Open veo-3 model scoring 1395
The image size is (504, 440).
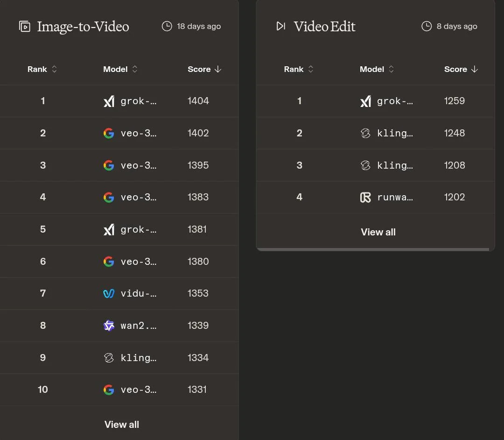(x=139, y=165)
